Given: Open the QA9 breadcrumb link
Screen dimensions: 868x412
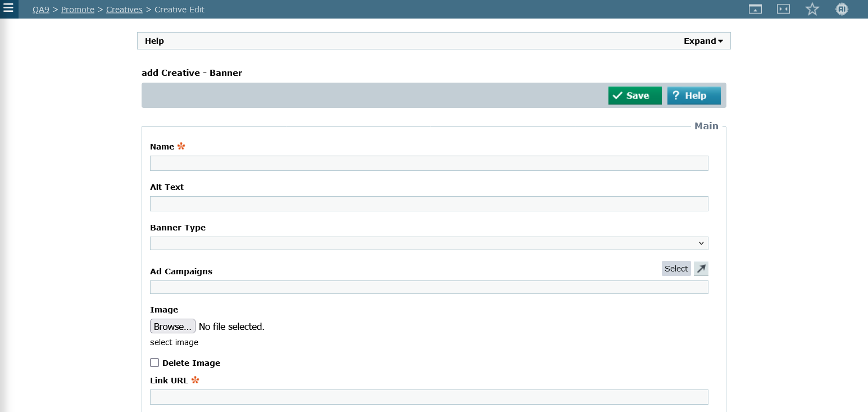Looking at the screenshot, I should coord(41,10).
